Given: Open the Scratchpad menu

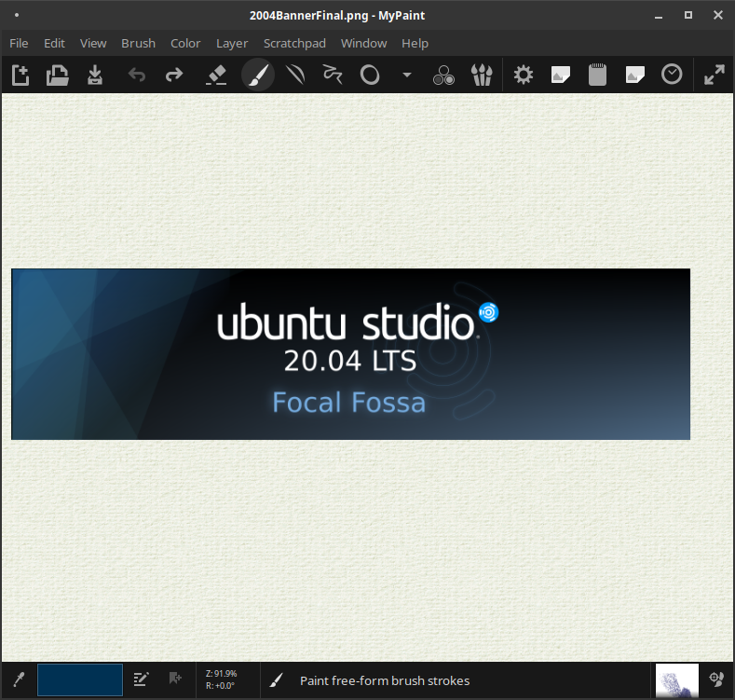Looking at the screenshot, I should (x=293, y=43).
